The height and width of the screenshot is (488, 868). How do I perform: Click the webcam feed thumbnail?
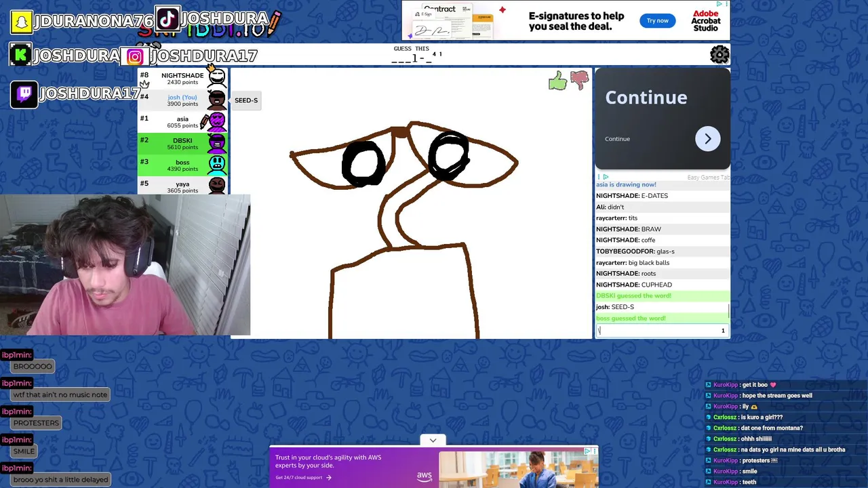click(x=125, y=265)
